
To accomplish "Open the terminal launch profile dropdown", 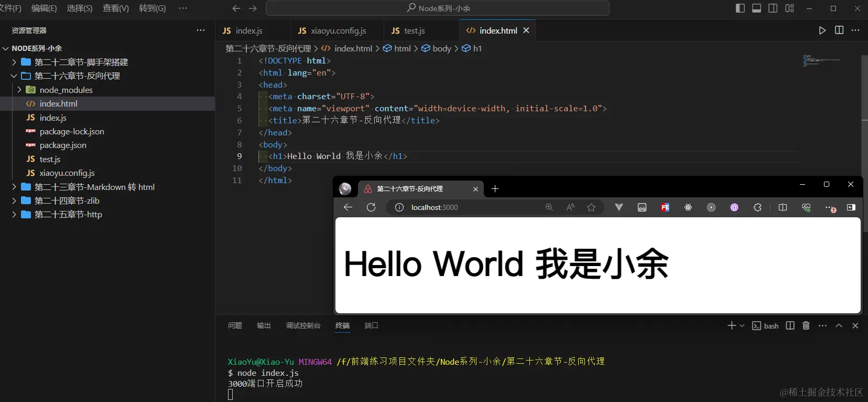I will coord(742,326).
